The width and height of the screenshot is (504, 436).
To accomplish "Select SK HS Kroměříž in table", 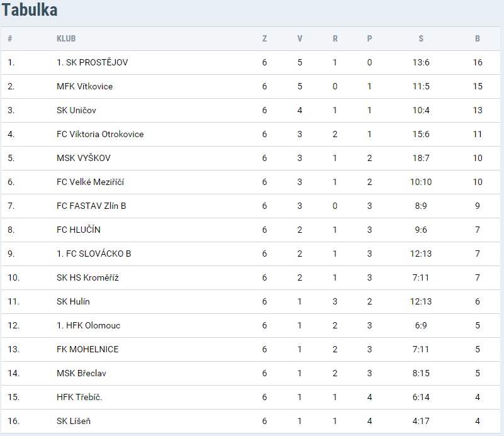I will tap(87, 277).
